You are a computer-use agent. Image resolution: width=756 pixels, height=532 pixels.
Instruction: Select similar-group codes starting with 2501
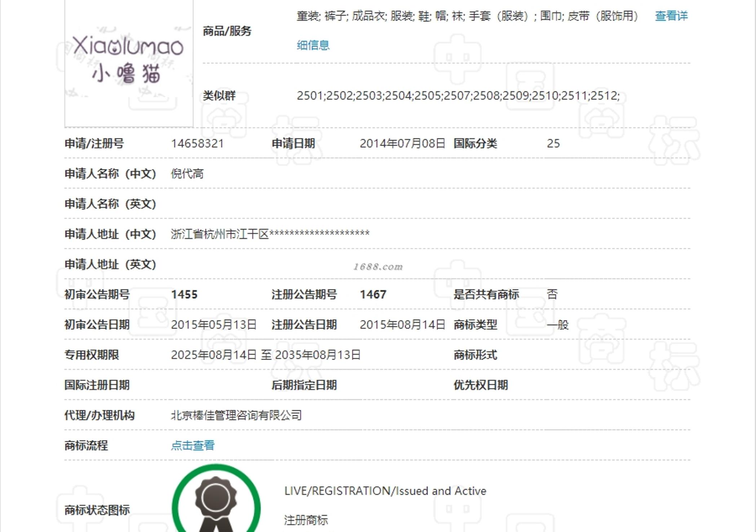click(x=458, y=96)
